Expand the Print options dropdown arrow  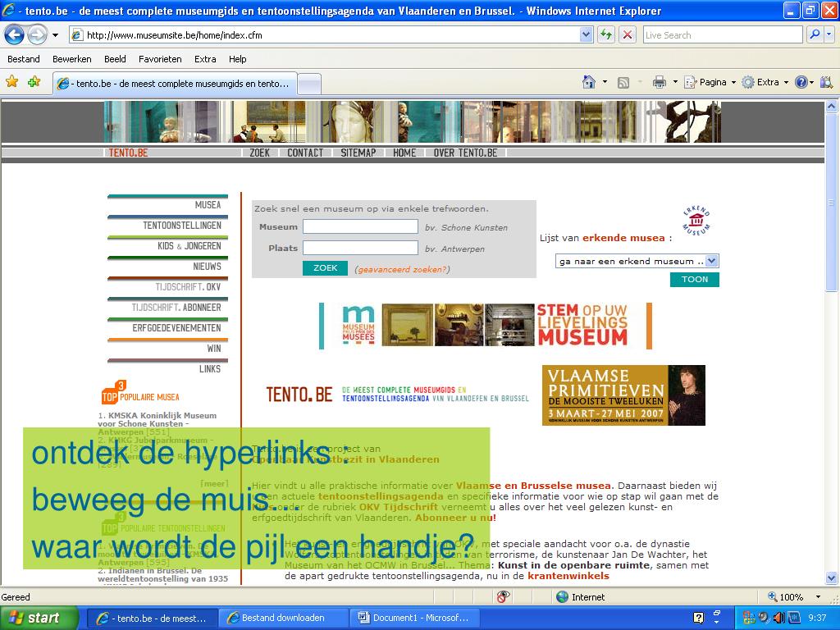tap(675, 82)
